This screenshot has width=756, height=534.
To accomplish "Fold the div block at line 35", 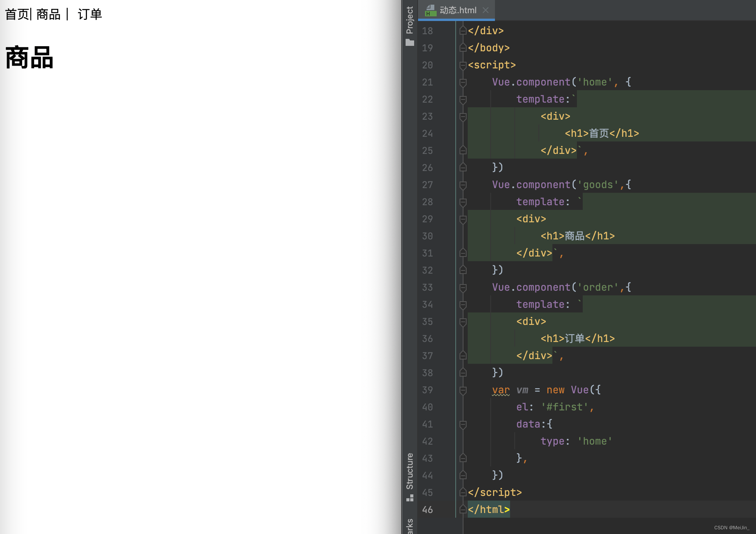I will pyautogui.click(x=463, y=322).
